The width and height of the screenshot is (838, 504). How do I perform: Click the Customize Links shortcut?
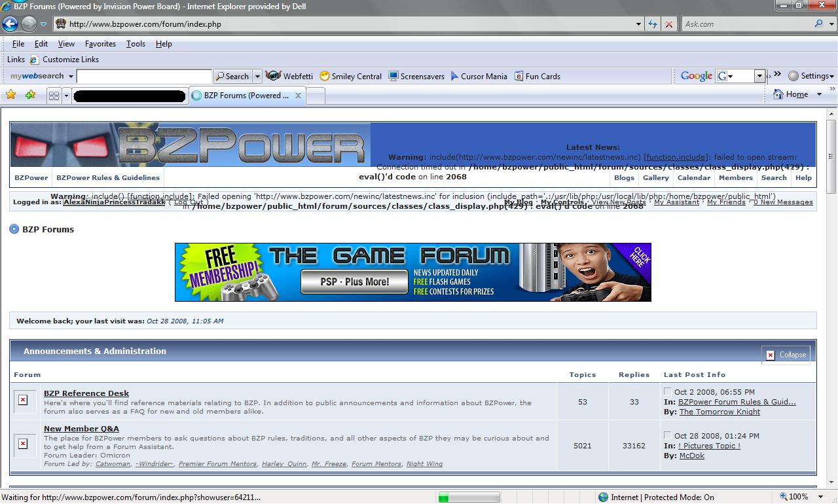pyautogui.click(x=64, y=60)
